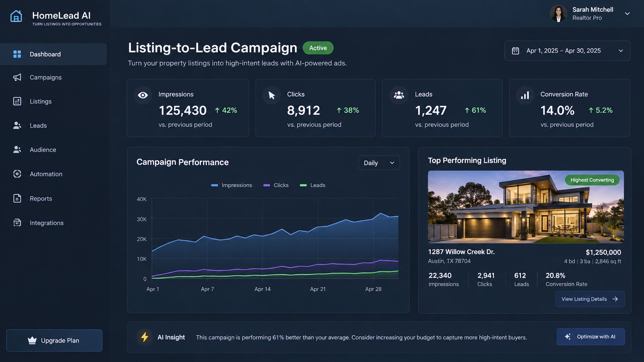
Task: Click the HomeLead AI house logo icon
Action: (16, 16)
